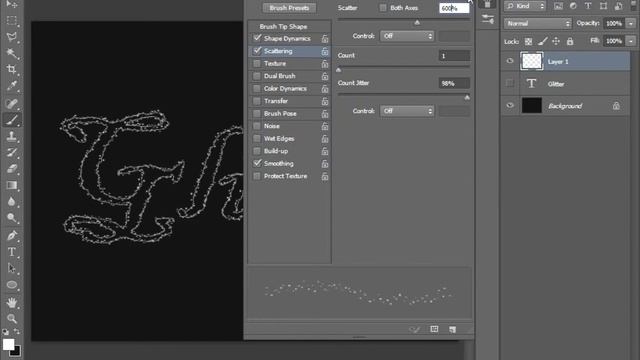Select the Blur tool

pos(12,201)
